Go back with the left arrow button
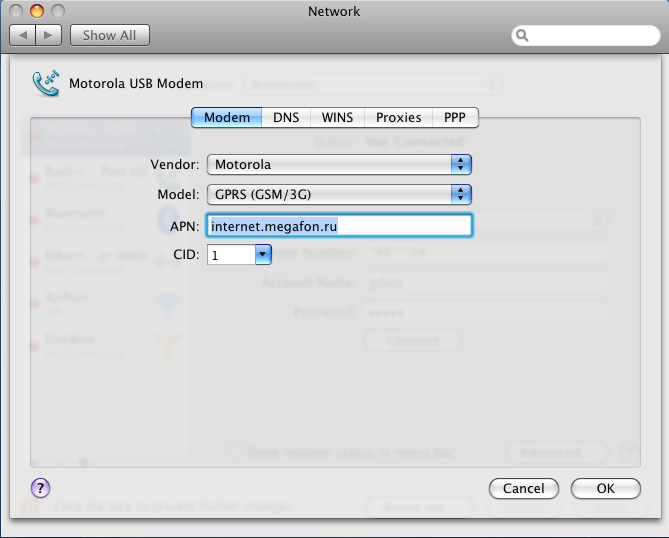This screenshot has height=538, width=669. click(23, 35)
